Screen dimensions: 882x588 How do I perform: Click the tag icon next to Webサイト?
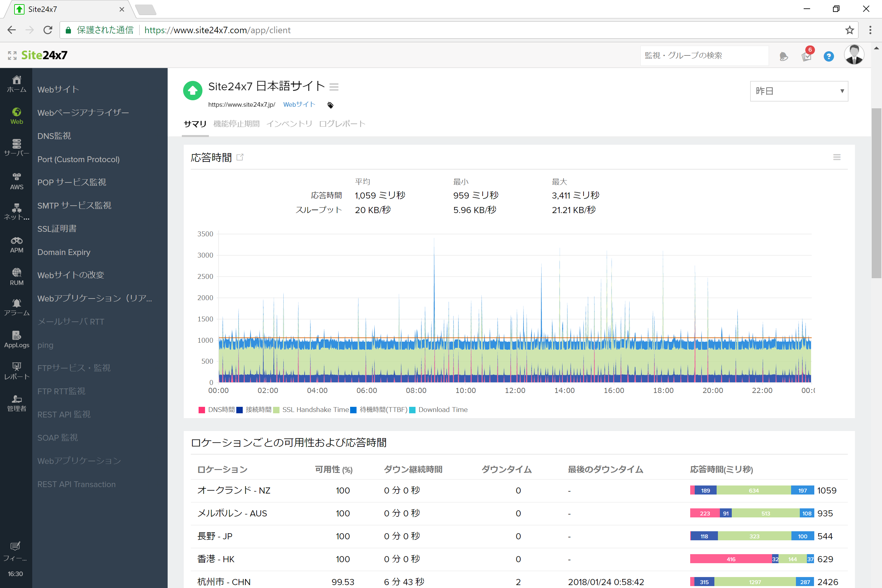(330, 105)
